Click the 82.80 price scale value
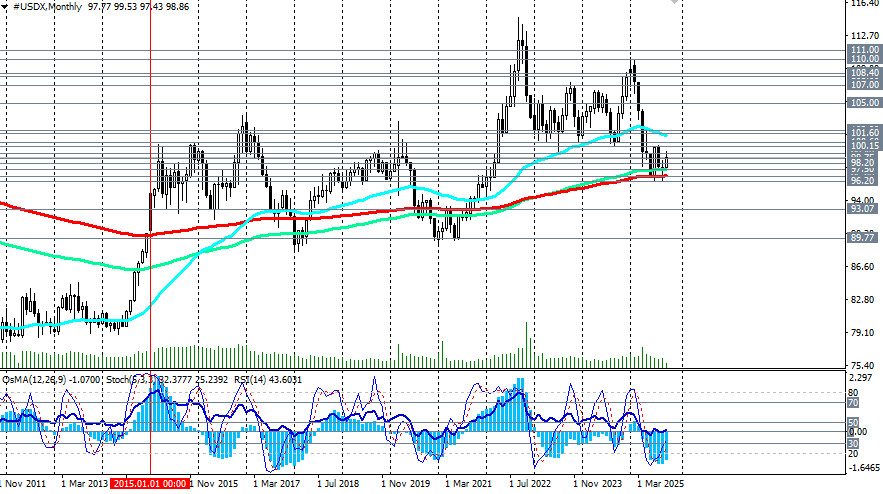This screenshot has width=883, height=494. (x=862, y=300)
